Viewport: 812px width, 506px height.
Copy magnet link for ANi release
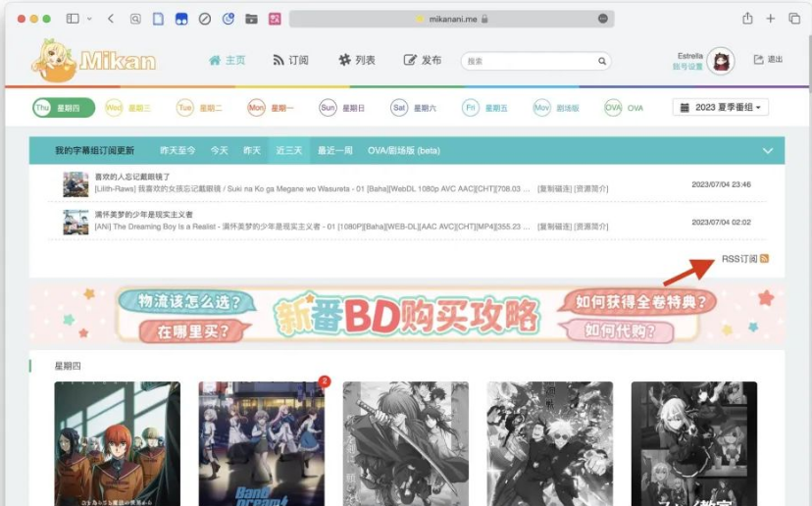pyautogui.click(x=554, y=227)
